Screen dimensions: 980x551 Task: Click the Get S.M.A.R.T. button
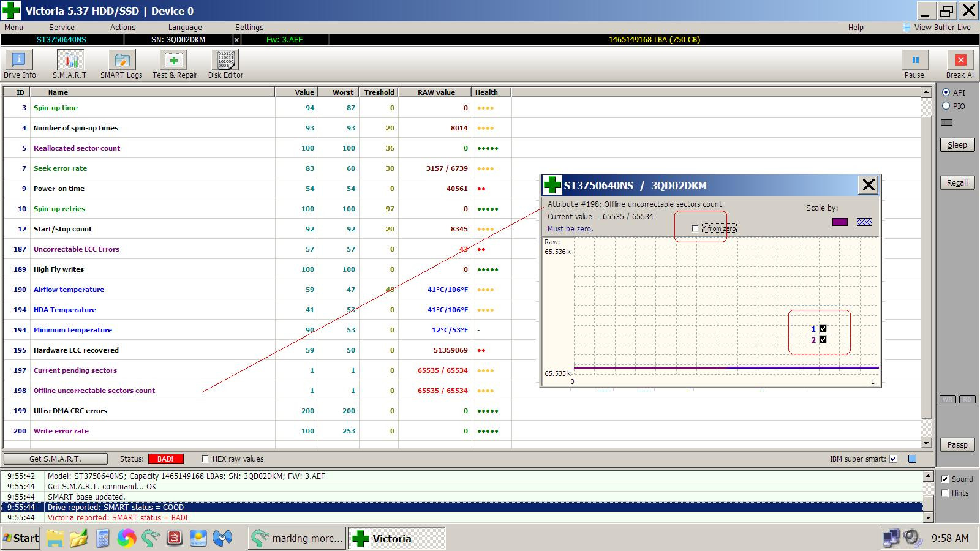[x=55, y=459]
